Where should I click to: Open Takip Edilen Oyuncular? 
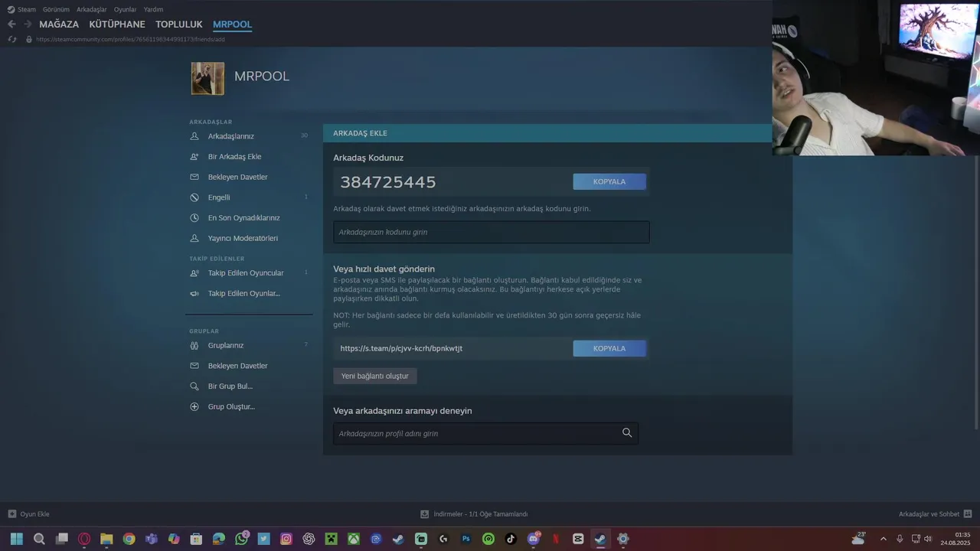coord(246,273)
